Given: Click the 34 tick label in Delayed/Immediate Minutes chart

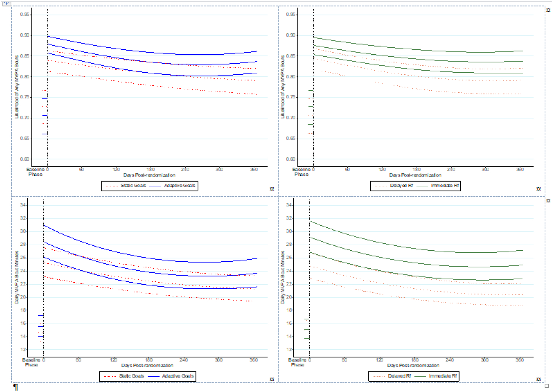Looking at the screenshot, I should (289, 205).
